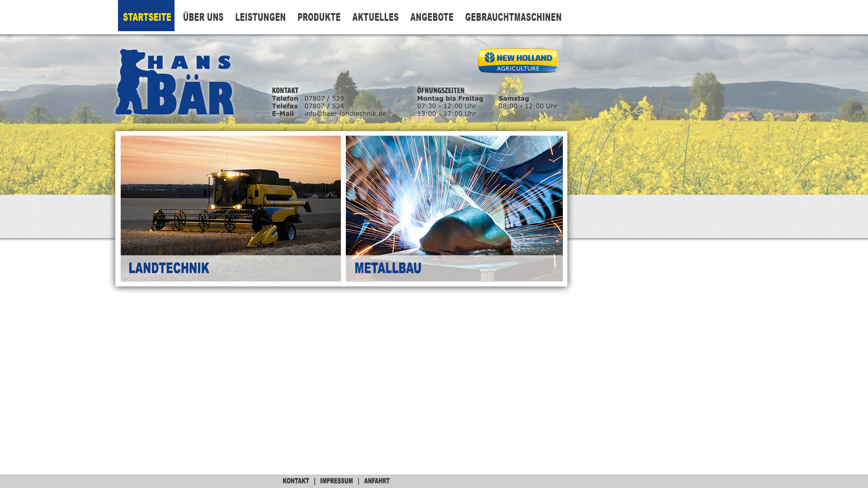
Task: Click the combine harvester Landtechnik image
Action: pyautogui.click(x=231, y=195)
